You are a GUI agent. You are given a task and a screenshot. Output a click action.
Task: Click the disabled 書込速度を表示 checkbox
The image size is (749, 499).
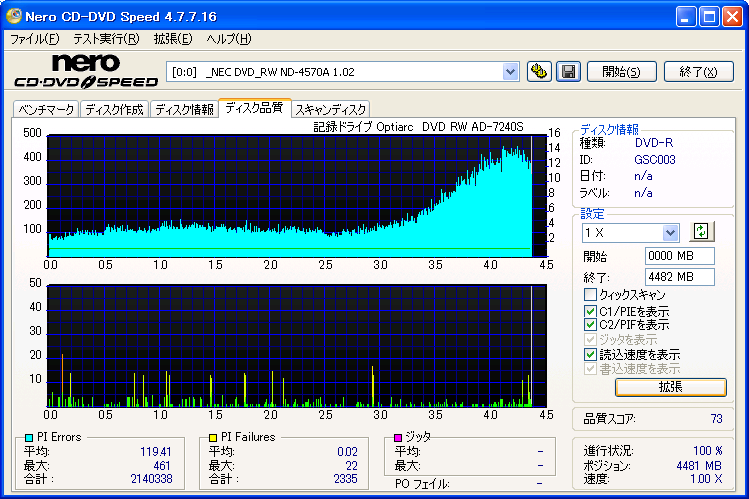click(x=590, y=369)
